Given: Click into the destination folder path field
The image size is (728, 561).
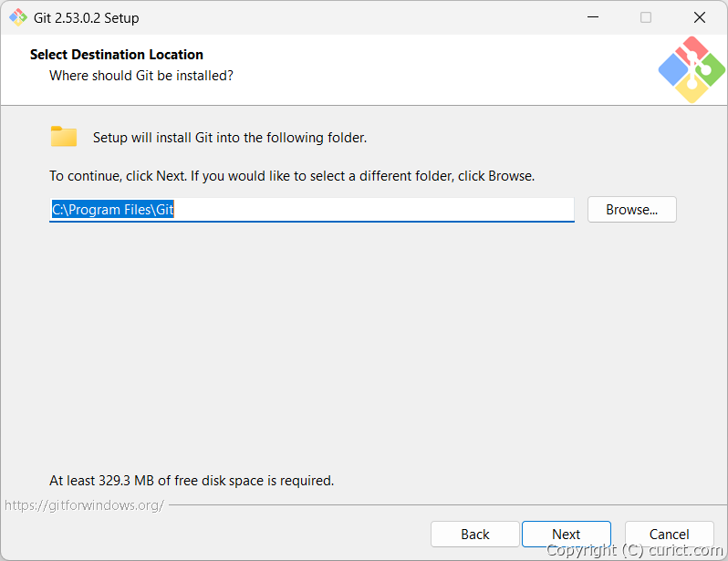Looking at the screenshot, I should click(365, 210).
